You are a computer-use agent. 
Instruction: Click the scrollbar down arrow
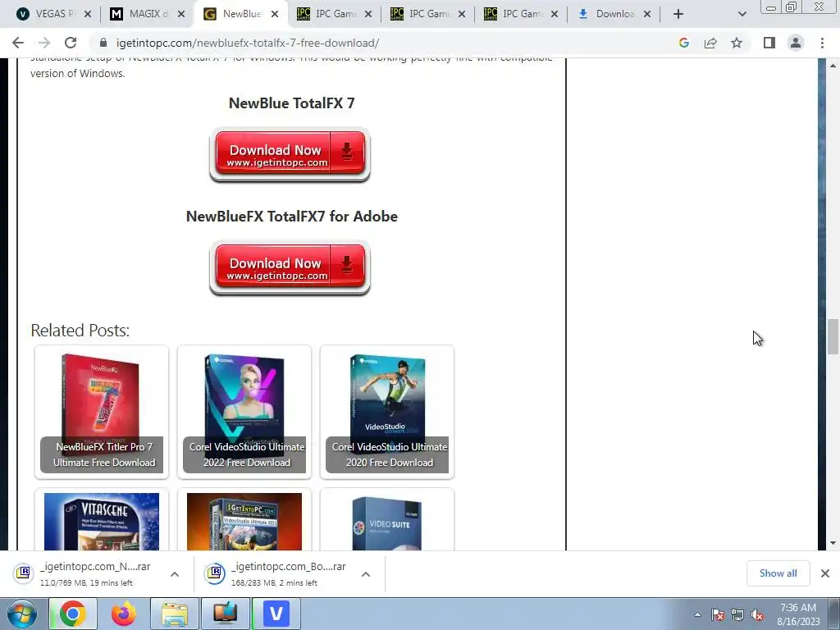click(833, 543)
